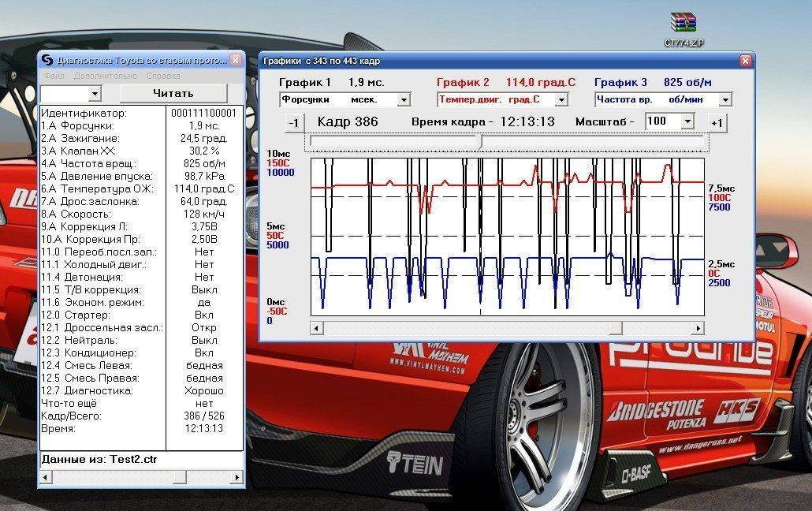Step back one frame with -1 button
The width and height of the screenshot is (812, 511).
tap(294, 123)
